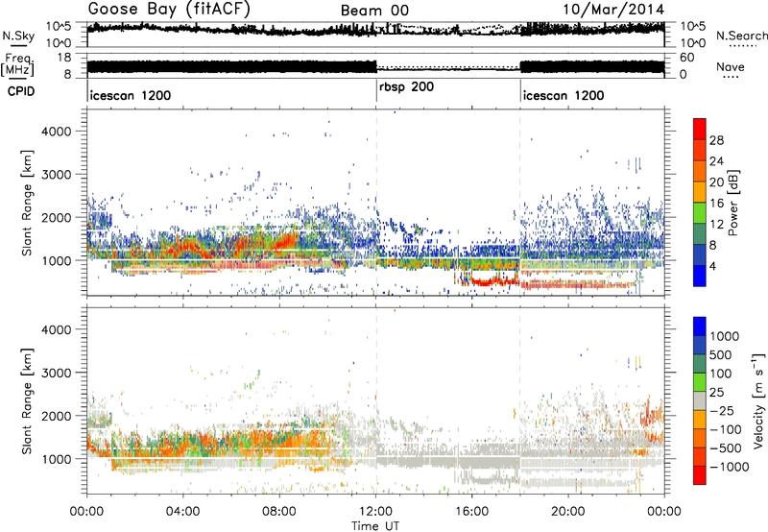Click the gray Velocity bar segment between 25 and -25

(700, 400)
